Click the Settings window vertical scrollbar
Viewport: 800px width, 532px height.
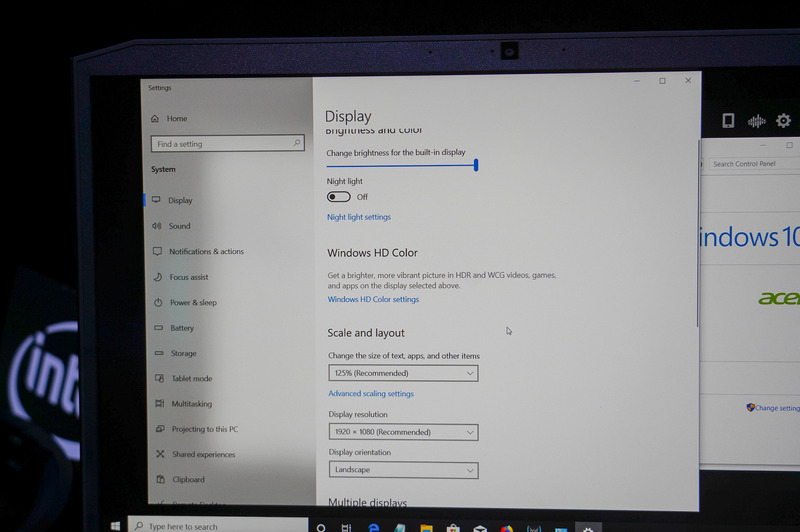pyautogui.click(x=697, y=232)
